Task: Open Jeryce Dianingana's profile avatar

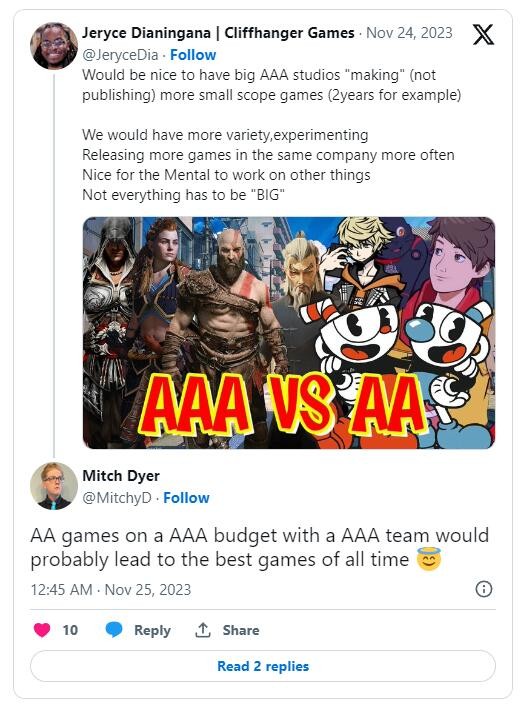Action: tap(54, 46)
